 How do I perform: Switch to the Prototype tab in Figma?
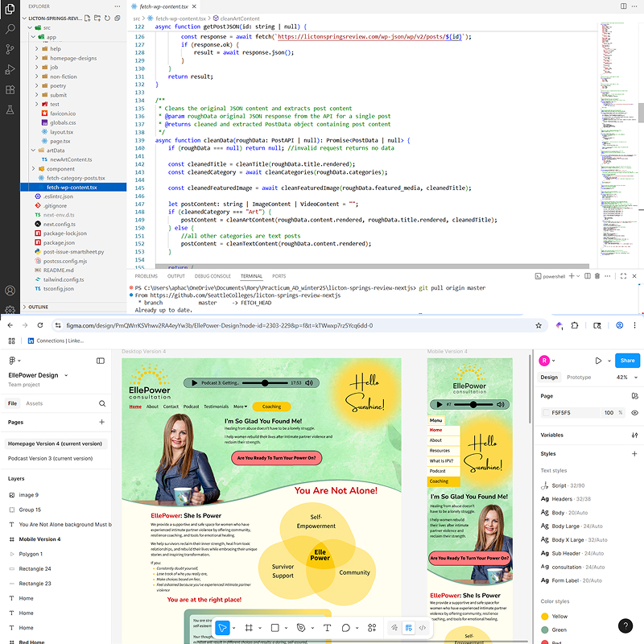tap(579, 377)
